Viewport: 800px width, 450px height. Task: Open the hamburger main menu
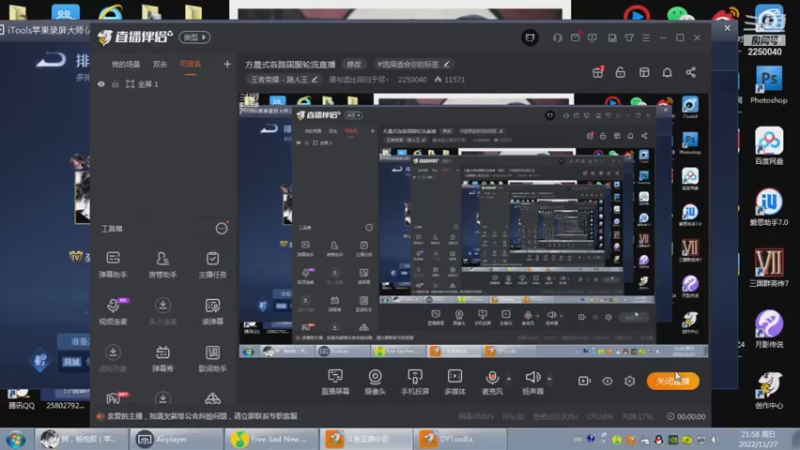click(646, 38)
